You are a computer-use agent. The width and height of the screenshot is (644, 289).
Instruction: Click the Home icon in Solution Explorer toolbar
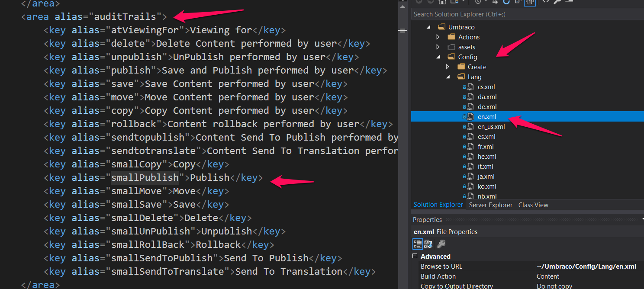442,2
